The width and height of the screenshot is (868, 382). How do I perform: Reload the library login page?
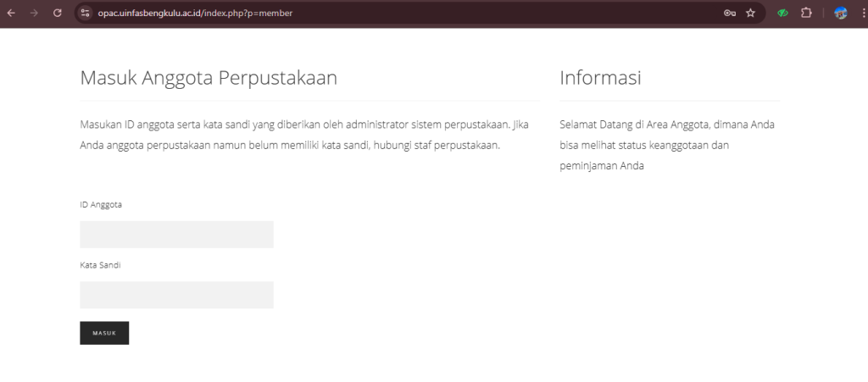pyautogui.click(x=58, y=13)
